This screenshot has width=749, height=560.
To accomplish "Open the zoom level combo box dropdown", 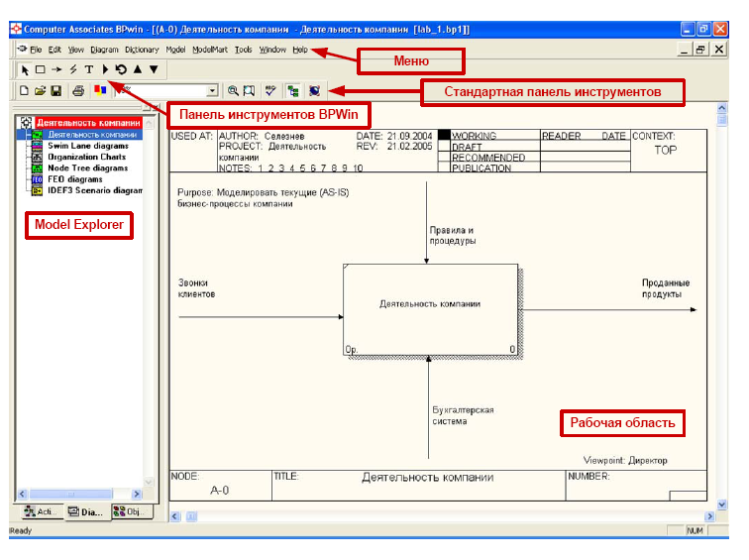I will (212, 91).
